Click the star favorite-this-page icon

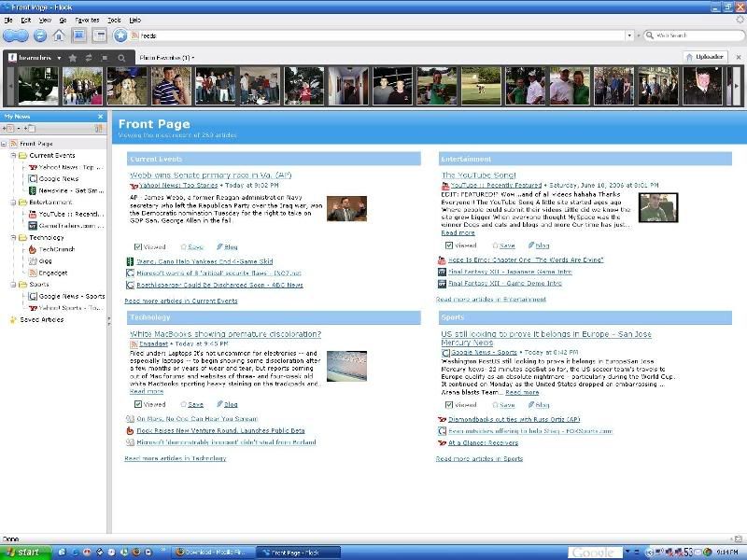[120, 35]
